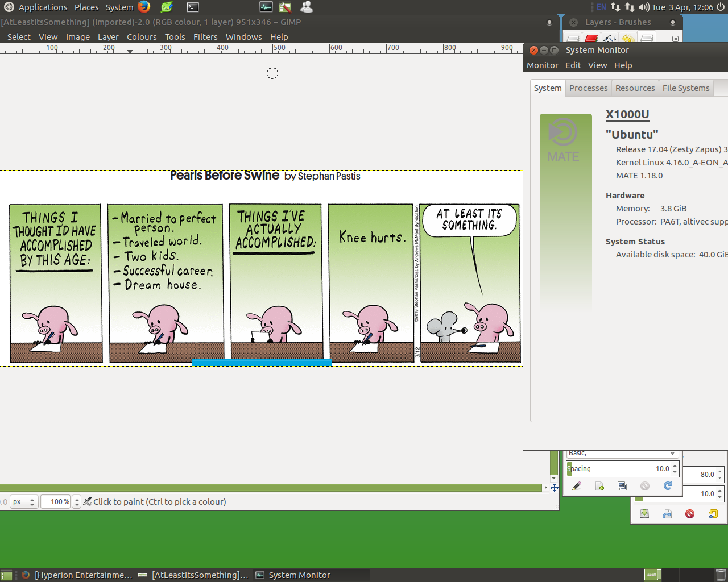This screenshot has width=728, height=582.
Task: Open the Paths tab in Layers dock
Action: (x=610, y=39)
